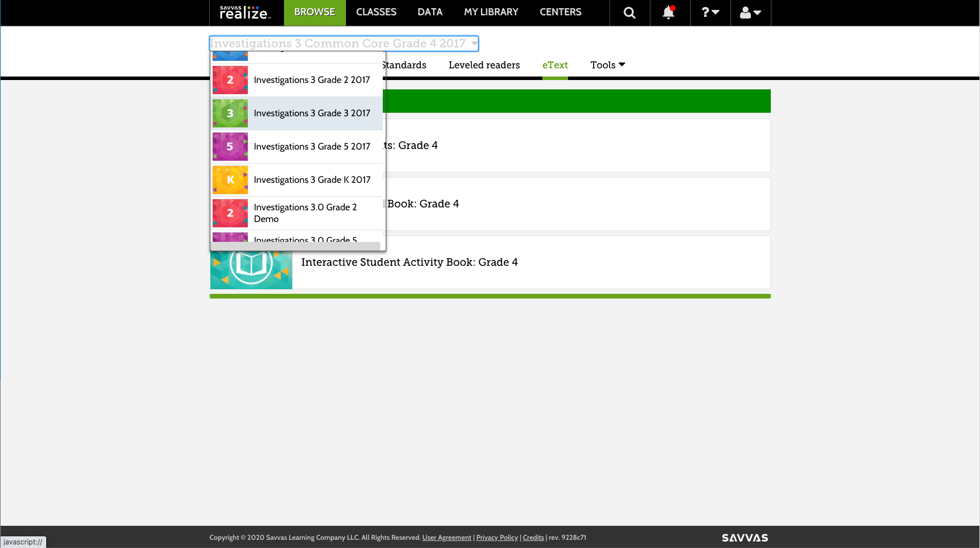Screen dimensions: 980x548
Task: Click the yellow Grade K thumbnail
Action: coord(230,180)
